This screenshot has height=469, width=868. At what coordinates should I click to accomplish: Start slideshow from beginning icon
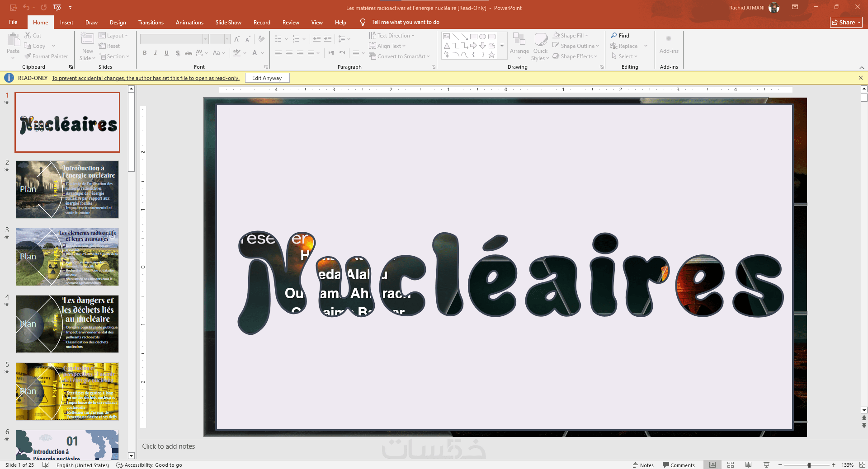(x=57, y=8)
